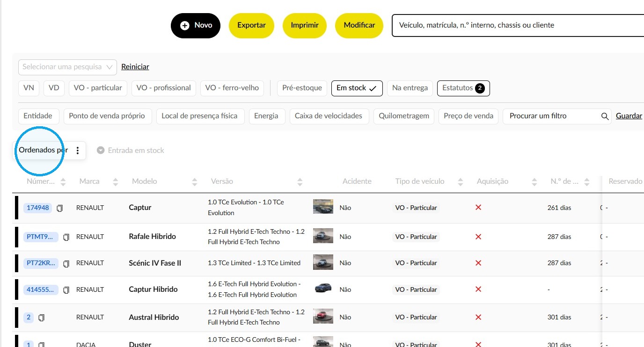Click the yellow Exportar button
644x347 pixels.
tap(252, 26)
